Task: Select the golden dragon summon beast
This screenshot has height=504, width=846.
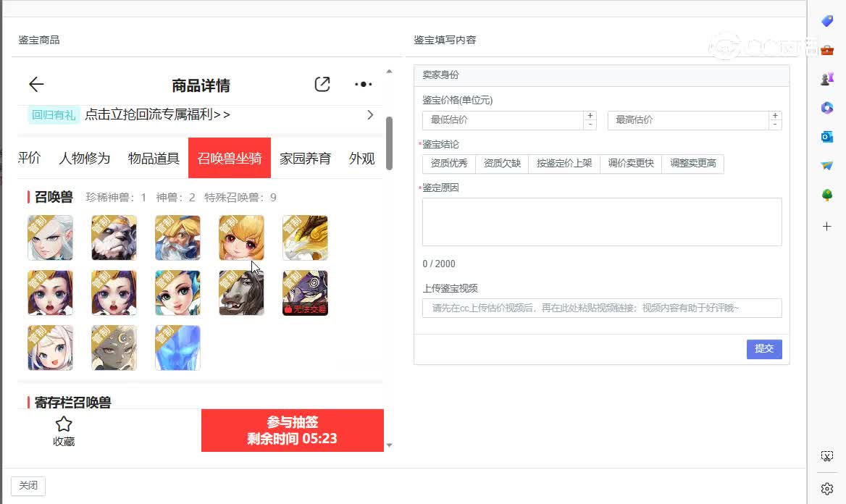Action: point(305,238)
